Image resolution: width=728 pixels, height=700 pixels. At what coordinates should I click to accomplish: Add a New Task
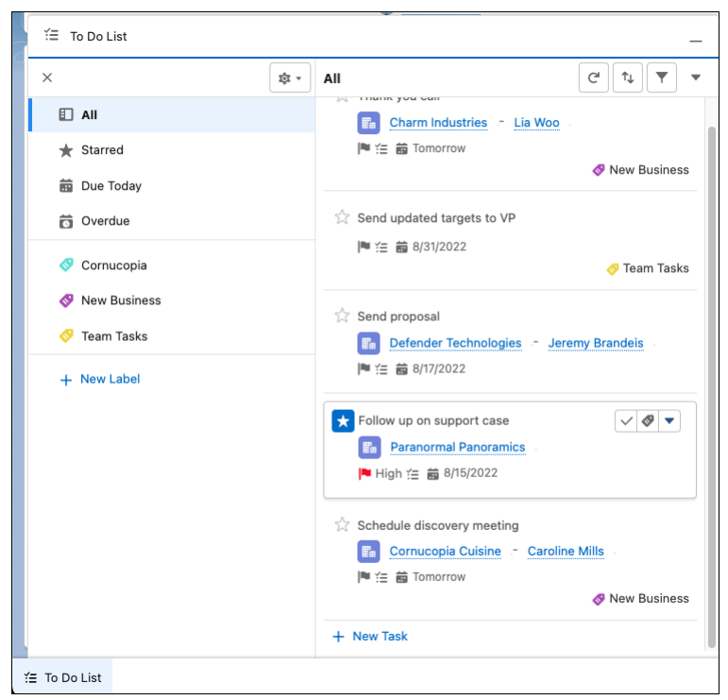pos(370,637)
